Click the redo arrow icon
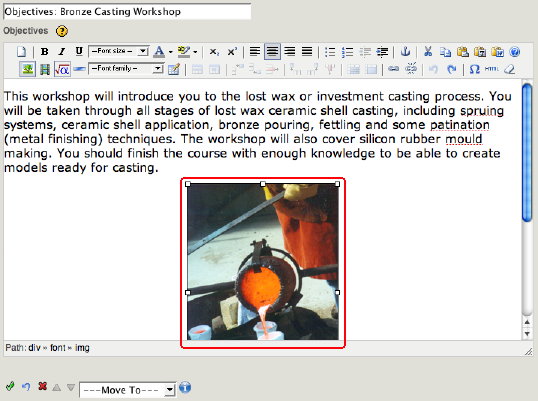538x401 pixels. click(452, 70)
